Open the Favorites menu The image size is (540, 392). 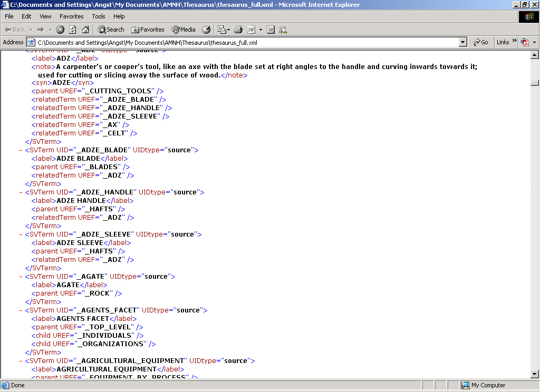(71, 16)
